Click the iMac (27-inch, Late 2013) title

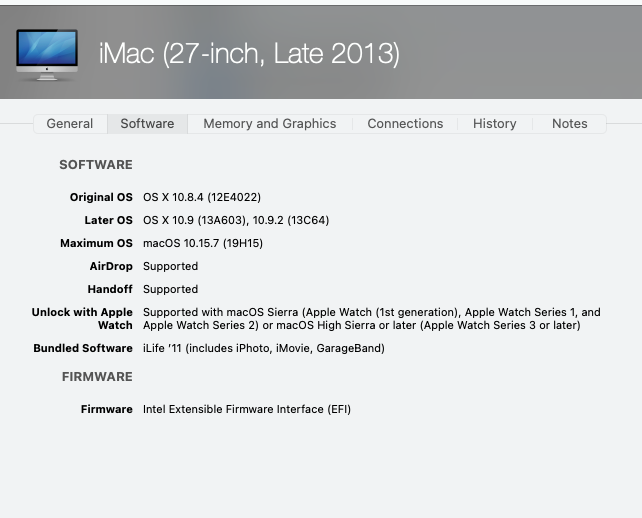coord(249,54)
